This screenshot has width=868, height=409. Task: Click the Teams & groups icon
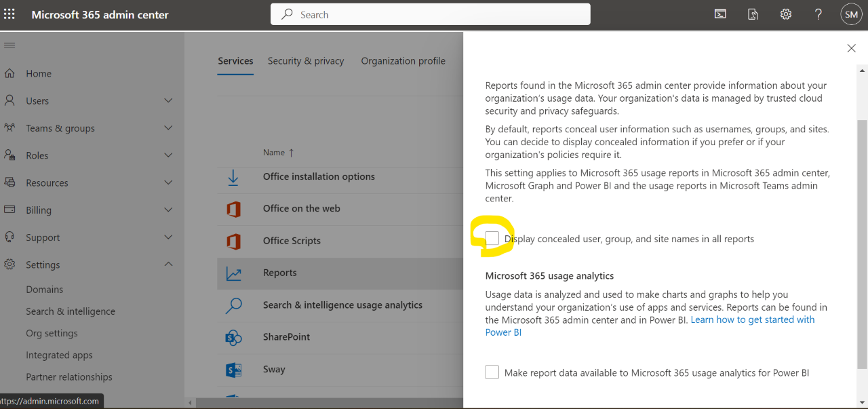click(x=9, y=128)
